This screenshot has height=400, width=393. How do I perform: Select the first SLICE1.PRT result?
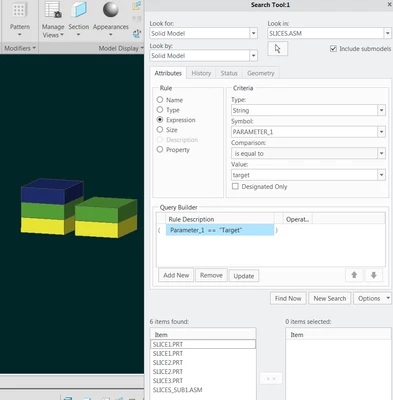(203, 344)
